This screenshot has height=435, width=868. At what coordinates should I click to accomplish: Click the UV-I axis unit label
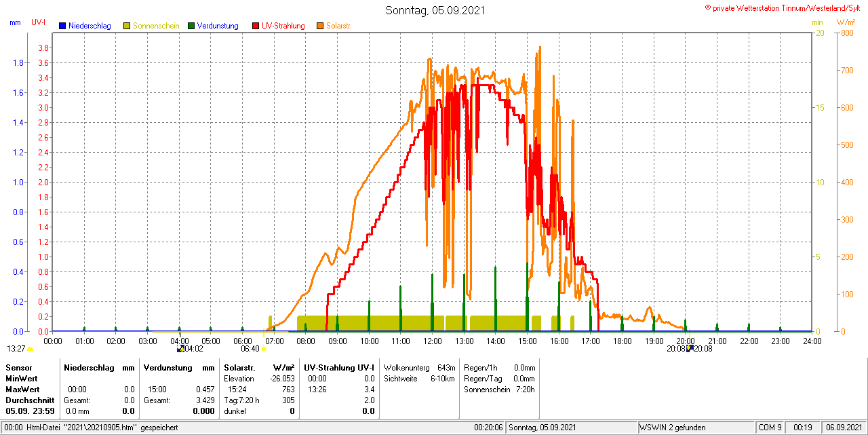[39, 22]
